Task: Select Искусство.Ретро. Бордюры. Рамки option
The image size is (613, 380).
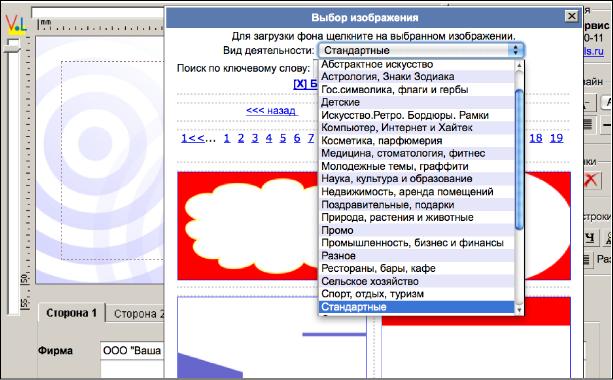Action: (x=417, y=115)
